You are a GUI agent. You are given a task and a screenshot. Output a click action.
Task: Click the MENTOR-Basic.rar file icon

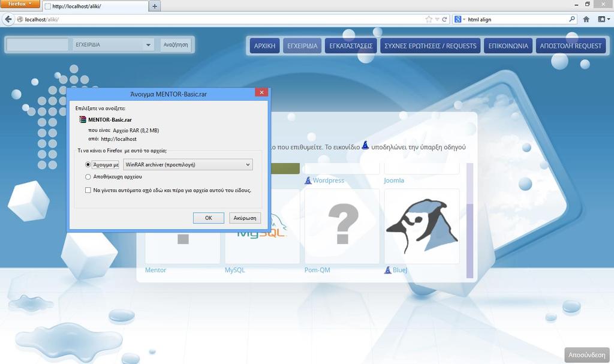pyautogui.click(x=82, y=119)
